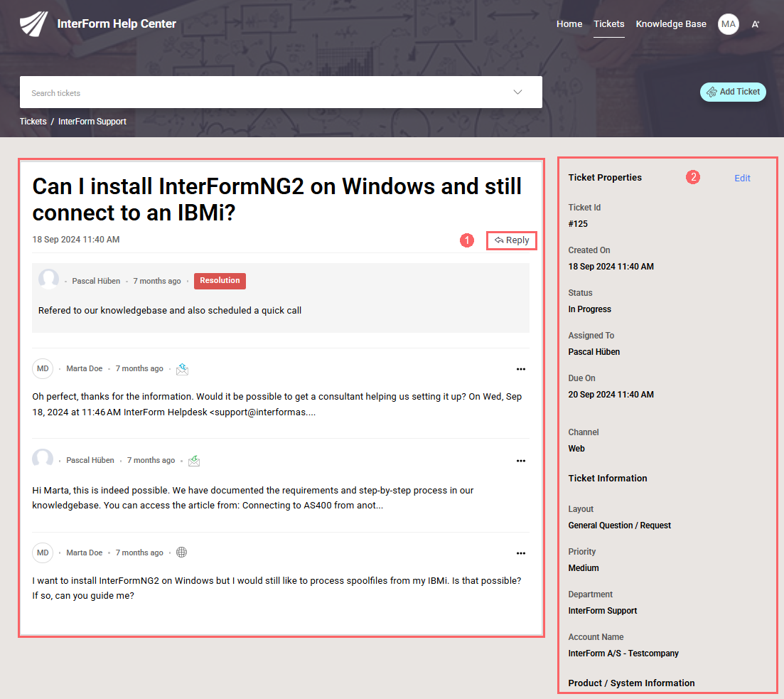The width and height of the screenshot is (784, 699).
Task: Click the ticket title heading
Action: [x=277, y=199]
